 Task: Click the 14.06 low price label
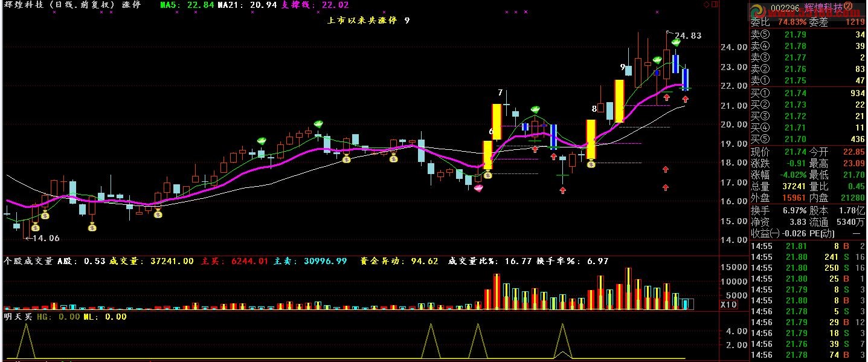click(46, 238)
